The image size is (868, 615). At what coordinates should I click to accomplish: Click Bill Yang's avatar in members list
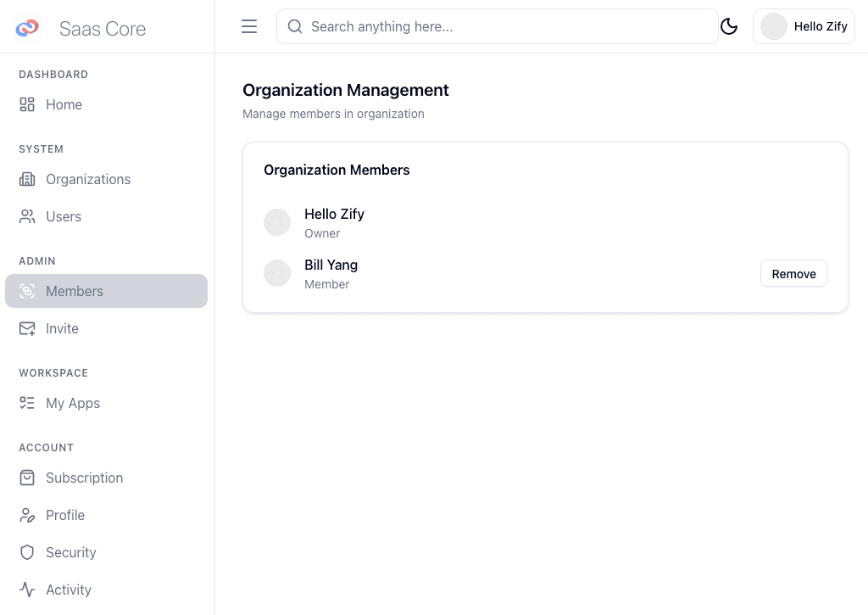(x=277, y=273)
